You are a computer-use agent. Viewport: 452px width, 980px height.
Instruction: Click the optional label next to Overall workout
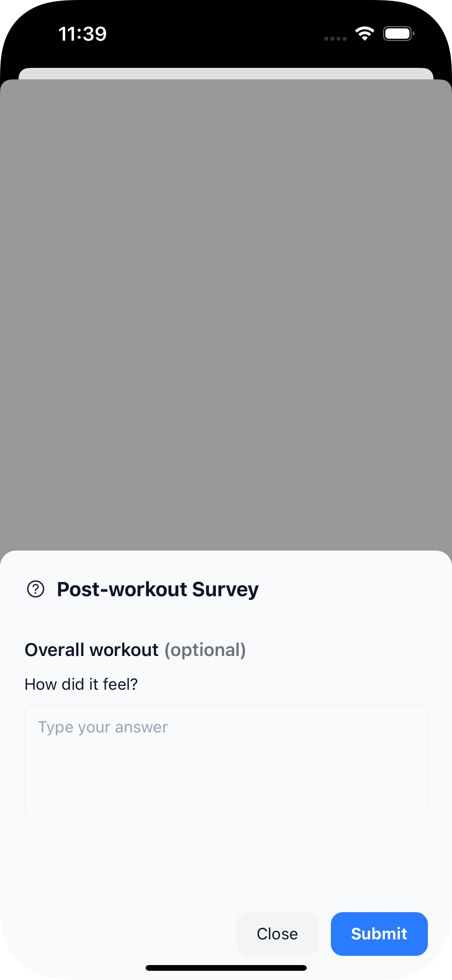coord(204,650)
